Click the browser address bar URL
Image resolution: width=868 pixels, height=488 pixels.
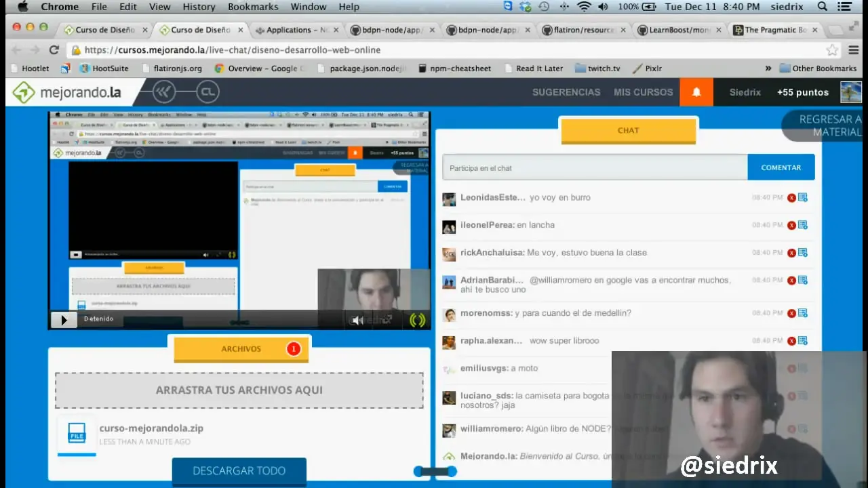(x=233, y=50)
